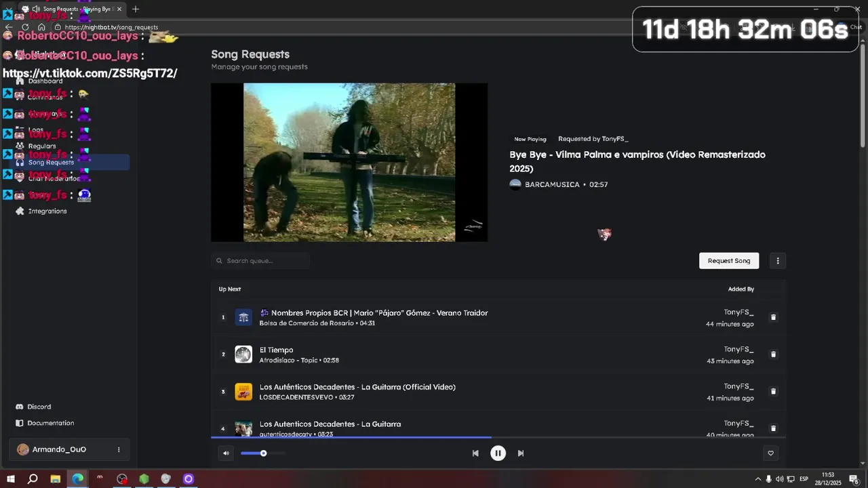Select the Song Requests browser tab
The height and width of the screenshot is (488, 868).
click(71, 9)
